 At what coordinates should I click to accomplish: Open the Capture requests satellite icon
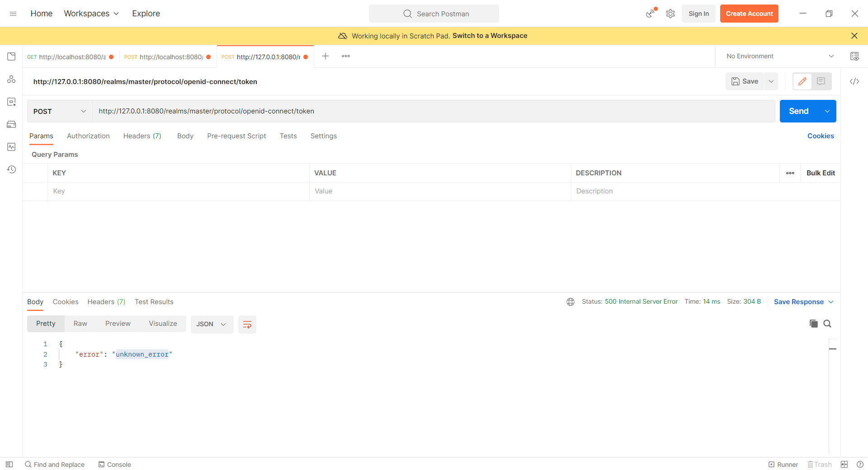coord(650,14)
